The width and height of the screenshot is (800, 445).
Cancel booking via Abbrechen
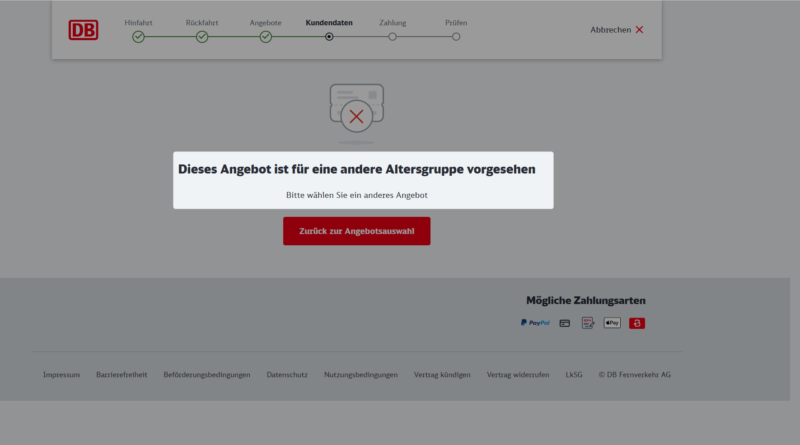click(x=617, y=30)
